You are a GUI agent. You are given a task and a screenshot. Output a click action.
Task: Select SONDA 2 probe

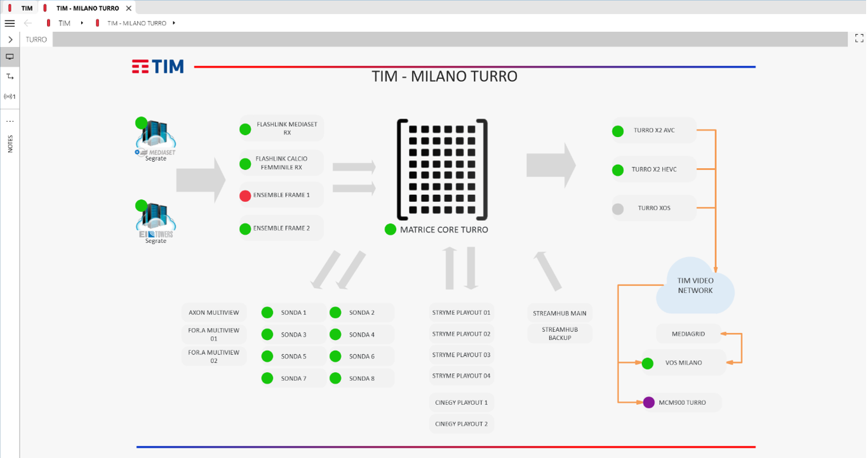coord(361,313)
